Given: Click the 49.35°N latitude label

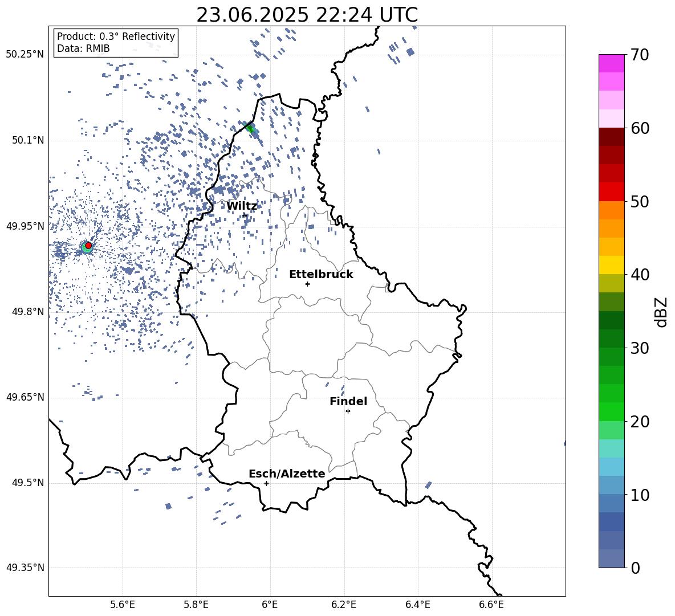Looking at the screenshot, I should 25,568.
